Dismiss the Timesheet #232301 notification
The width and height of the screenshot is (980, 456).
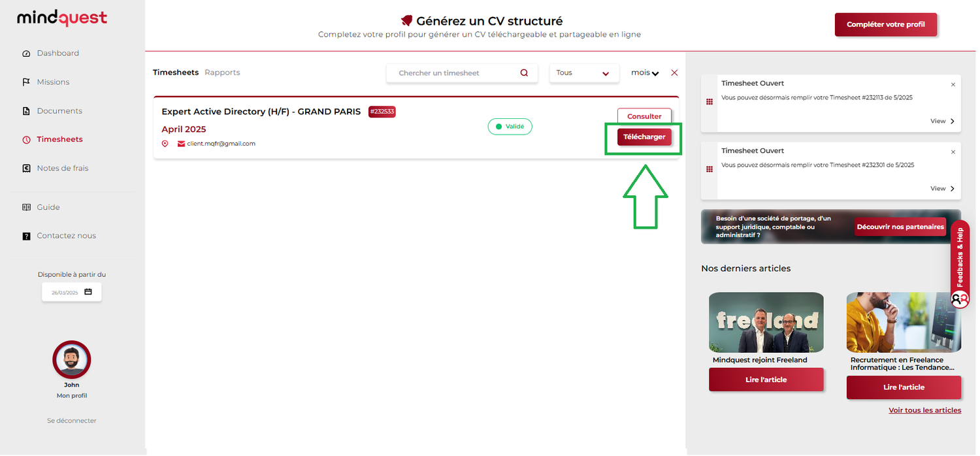(953, 152)
